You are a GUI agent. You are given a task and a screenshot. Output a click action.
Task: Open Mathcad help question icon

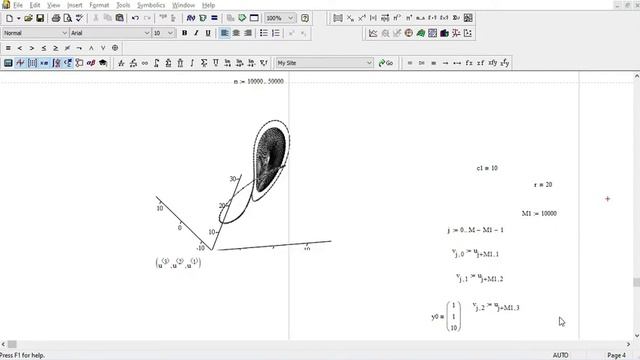[x=304, y=18]
